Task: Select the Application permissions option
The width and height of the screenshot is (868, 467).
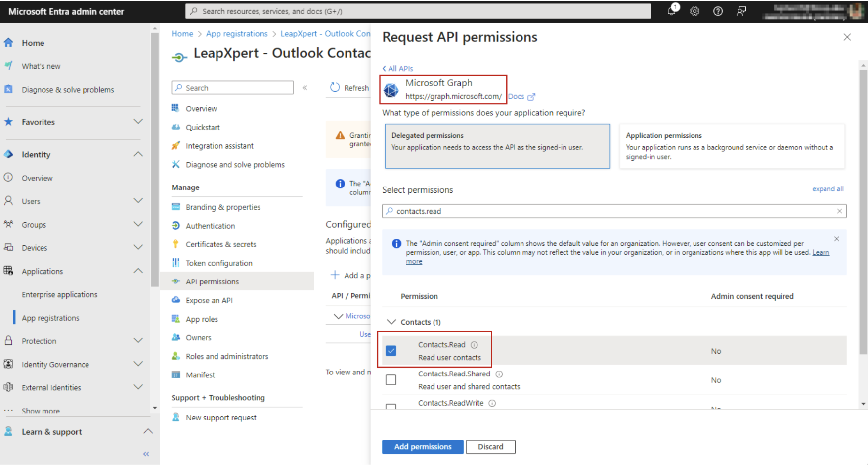Action: (732, 146)
